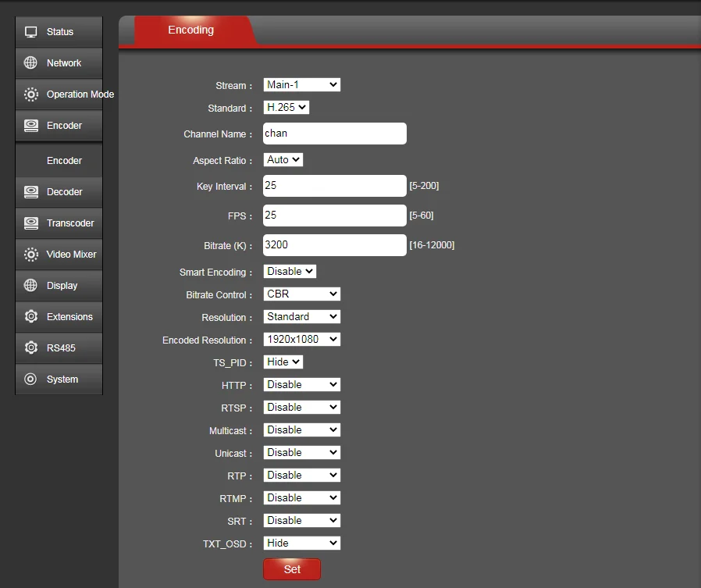Open the Stream selection dropdown
Image resolution: width=701 pixels, height=588 pixels.
(301, 84)
